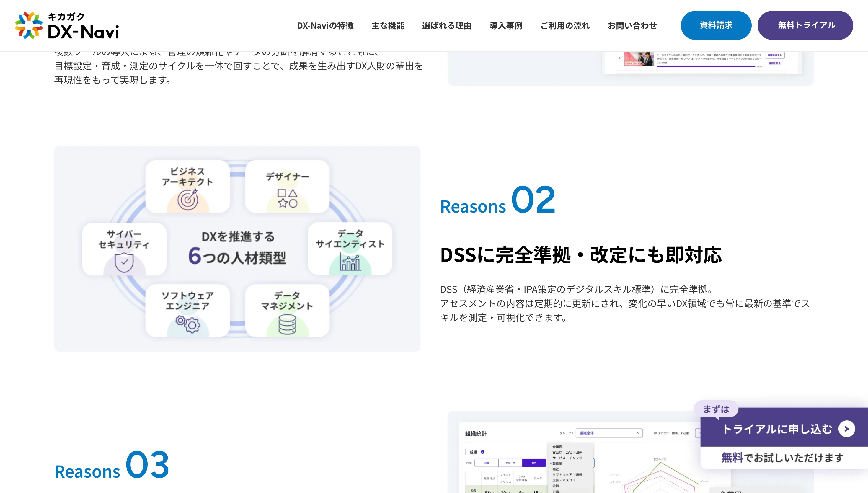
Task: Click the ビジネスアーキテクト target icon
Action: tap(188, 200)
